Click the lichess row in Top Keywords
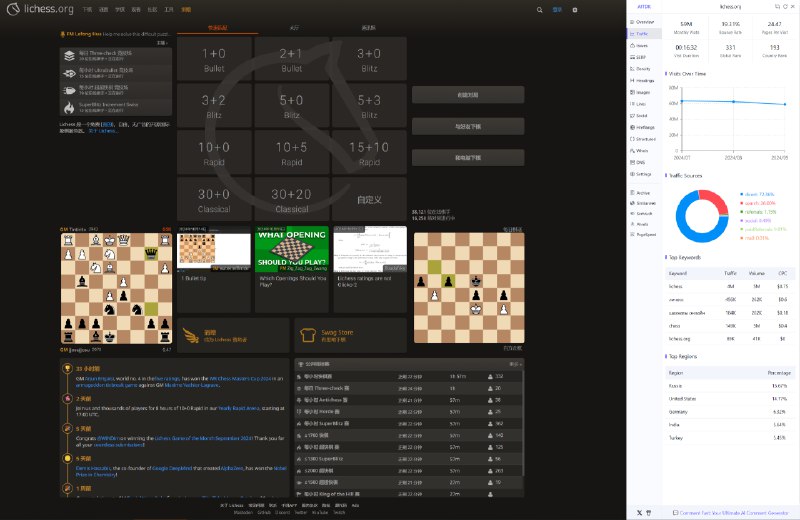This screenshot has width=800, height=520. pyautogui.click(x=729, y=287)
